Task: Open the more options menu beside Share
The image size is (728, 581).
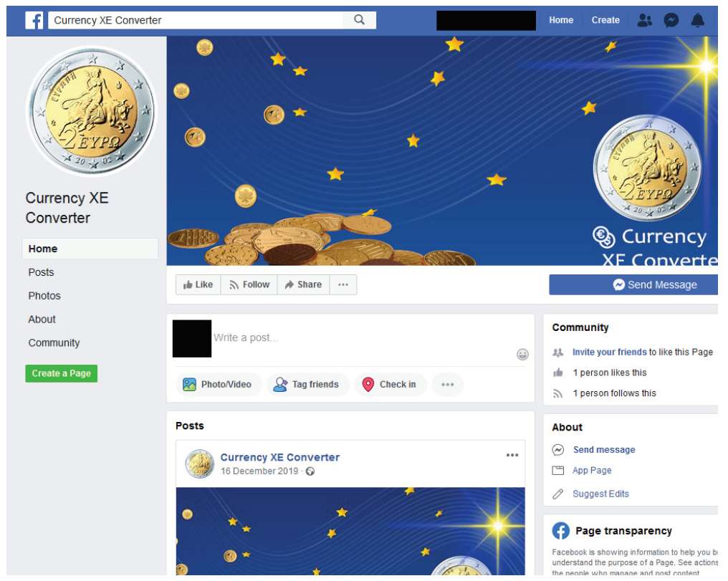Action: (x=343, y=284)
